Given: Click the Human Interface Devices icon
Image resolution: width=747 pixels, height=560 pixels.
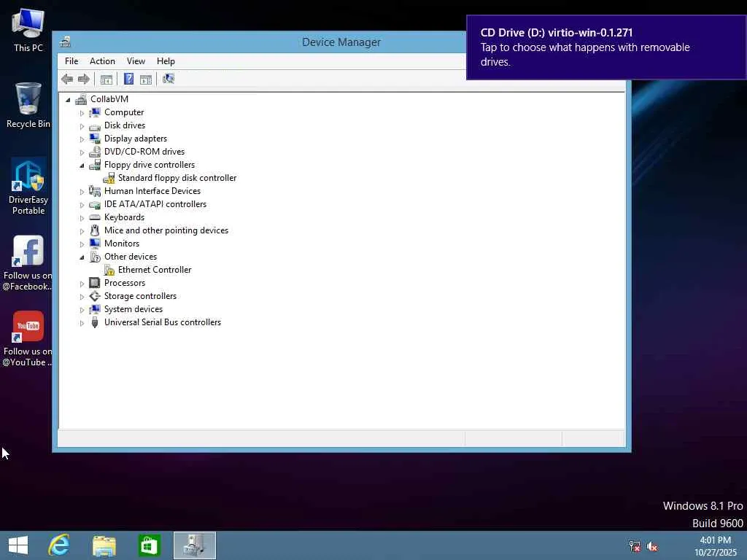Looking at the screenshot, I should click(95, 191).
